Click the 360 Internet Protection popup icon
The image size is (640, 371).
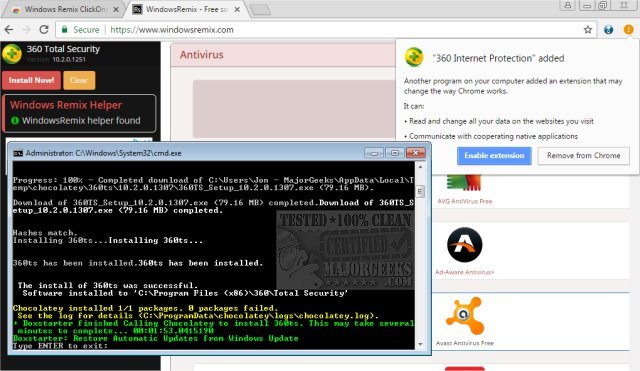[414, 57]
